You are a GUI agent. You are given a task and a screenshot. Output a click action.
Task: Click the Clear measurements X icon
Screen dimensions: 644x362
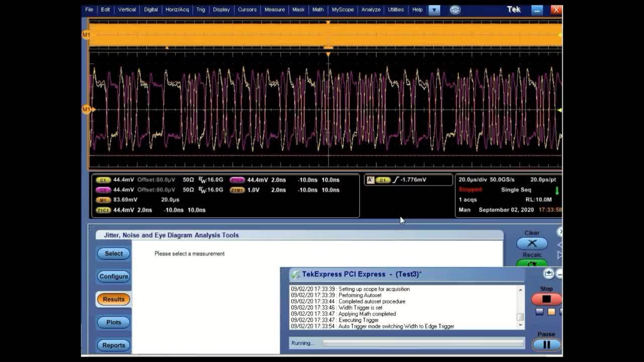pos(532,243)
